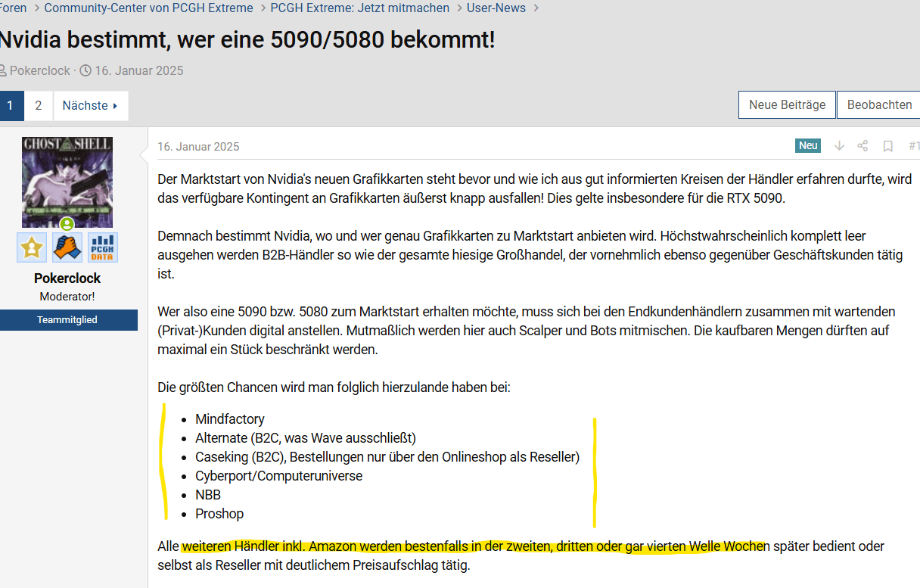Click the green online status indicator on avatar
This screenshot has width=920, height=588.
click(67, 224)
